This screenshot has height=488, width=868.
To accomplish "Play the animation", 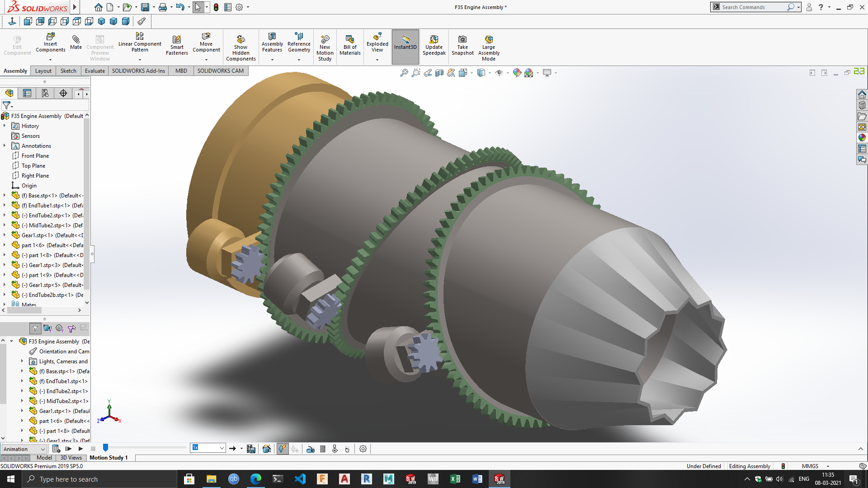I will coord(80,449).
